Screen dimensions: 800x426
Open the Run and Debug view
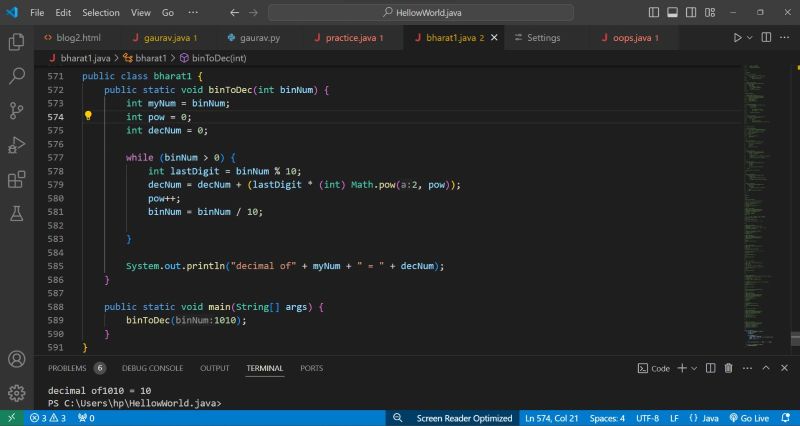pos(16,145)
